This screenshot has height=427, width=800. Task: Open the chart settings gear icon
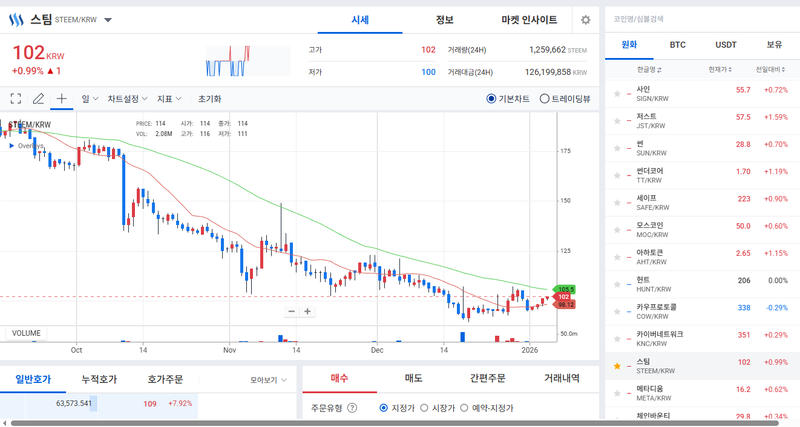pos(585,20)
